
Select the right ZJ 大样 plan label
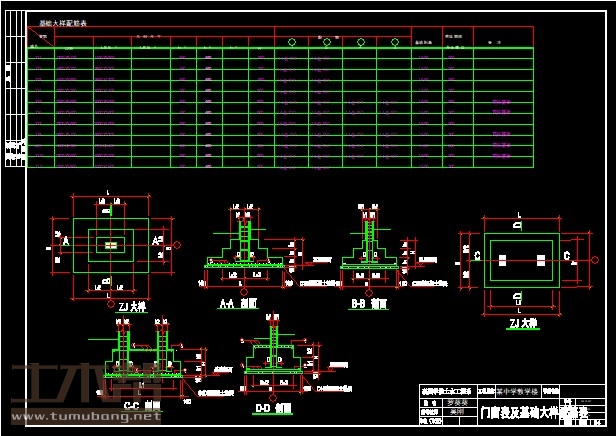(x=523, y=323)
